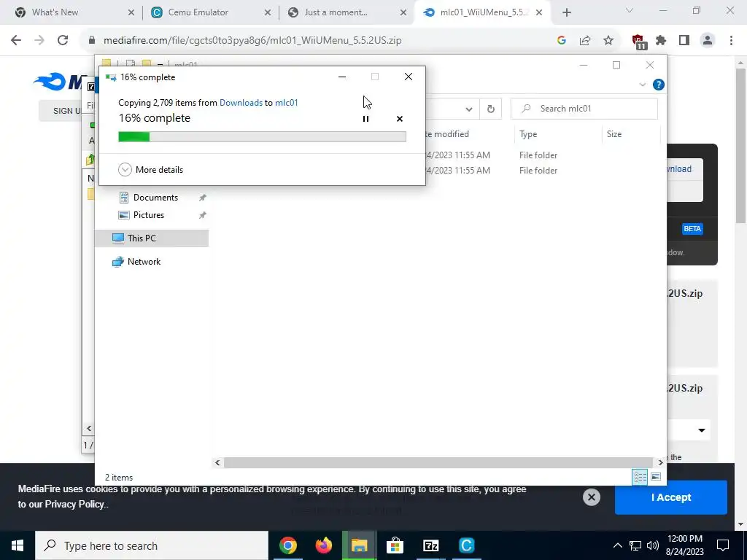Screen dimensions: 747x560
Task: Open the volume tray icon
Action: pos(653,545)
